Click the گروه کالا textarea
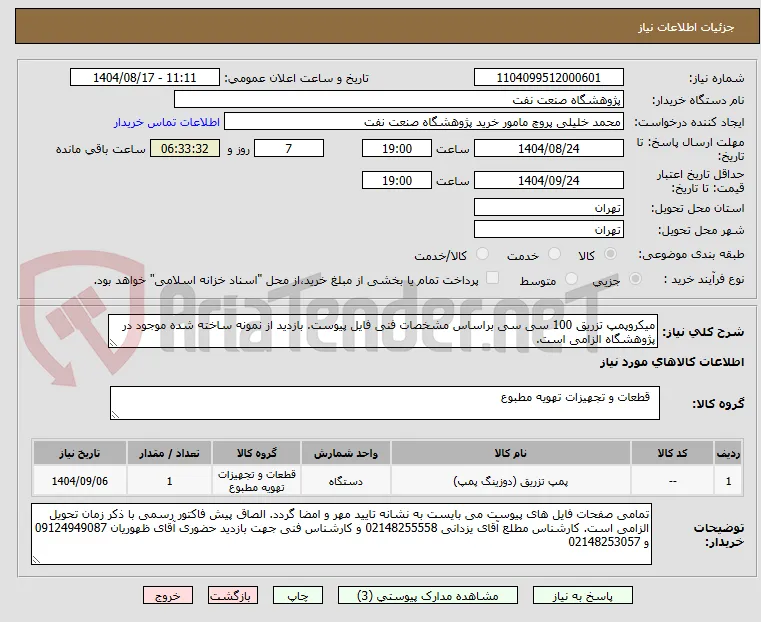 click(x=385, y=403)
